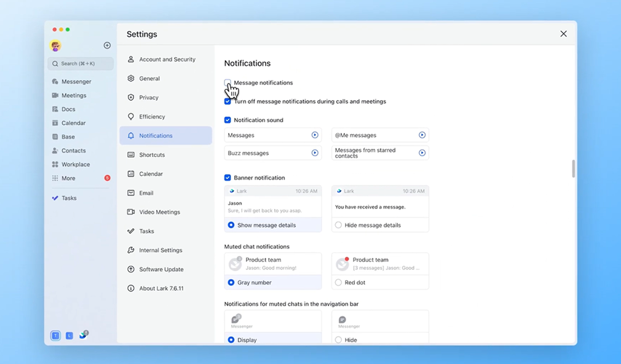Click the Search field in the sidebar
This screenshot has width=621, height=364.
[81, 63]
